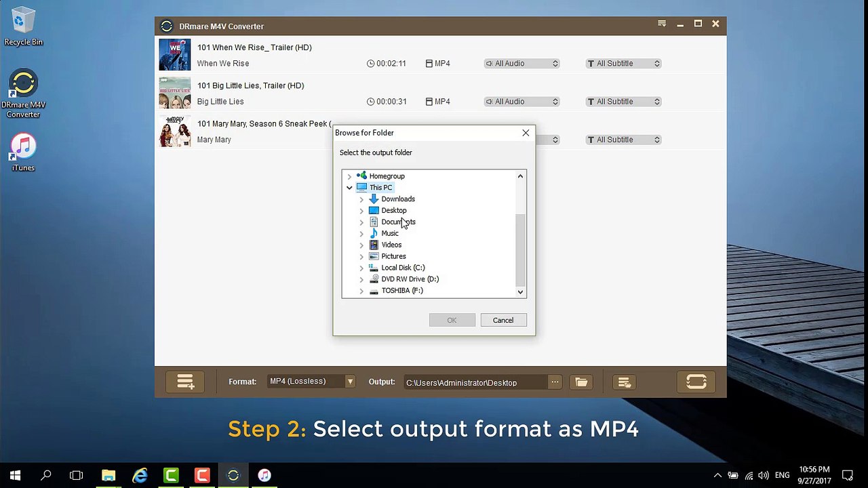
Task: Click the browse output path ellipsis button
Action: pos(555,382)
